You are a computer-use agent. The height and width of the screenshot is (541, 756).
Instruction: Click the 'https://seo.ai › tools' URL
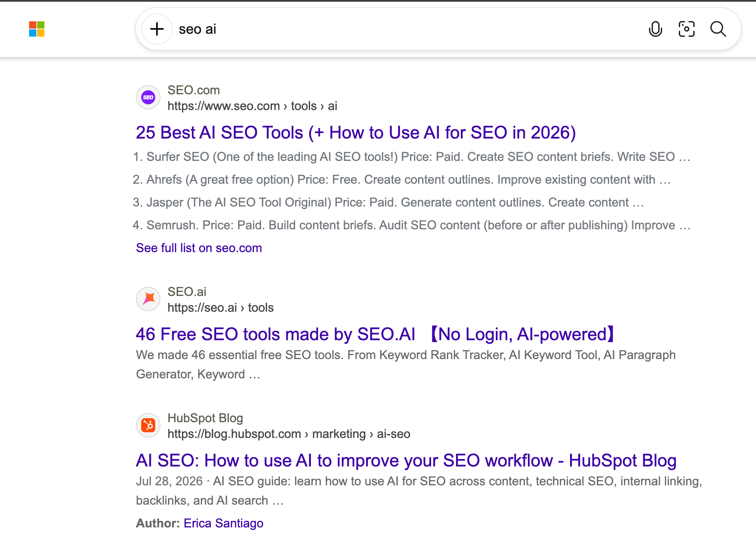coord(221,308)
